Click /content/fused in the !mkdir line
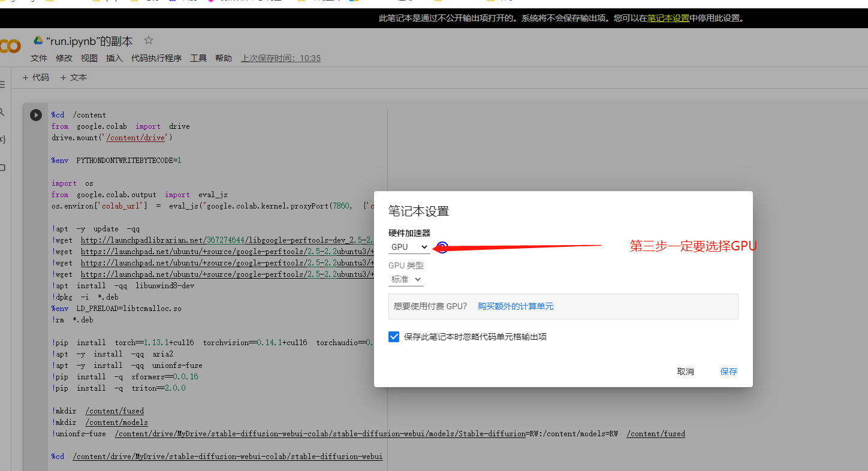 coord(115,411)
